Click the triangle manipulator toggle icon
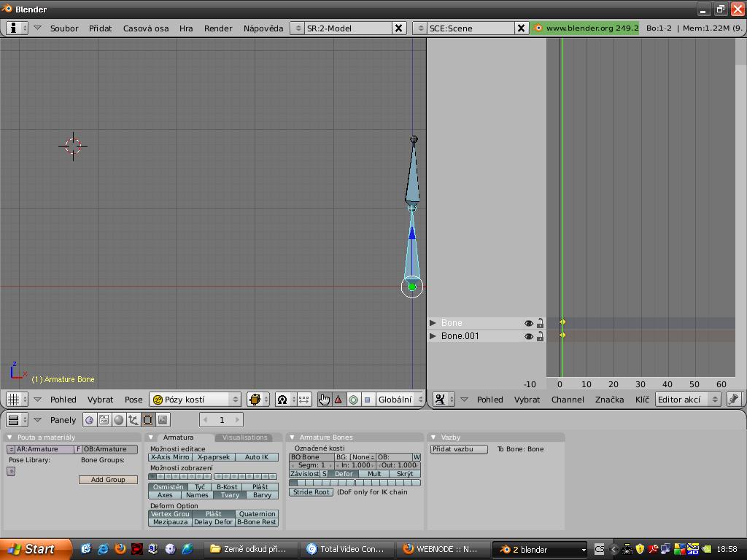Image resolution: width=747 pixels, height=560 pixels. [338, 400]
